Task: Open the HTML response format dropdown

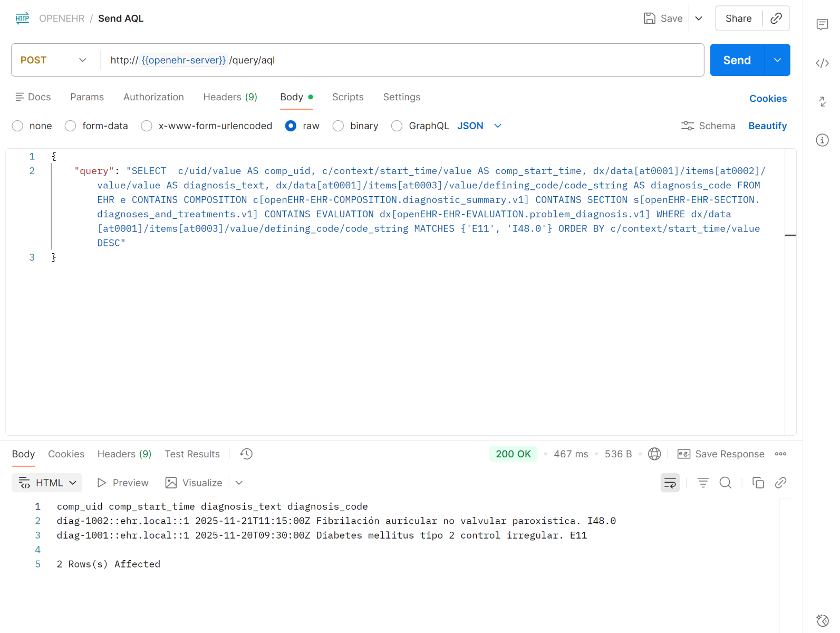Action: pos(47,483)
